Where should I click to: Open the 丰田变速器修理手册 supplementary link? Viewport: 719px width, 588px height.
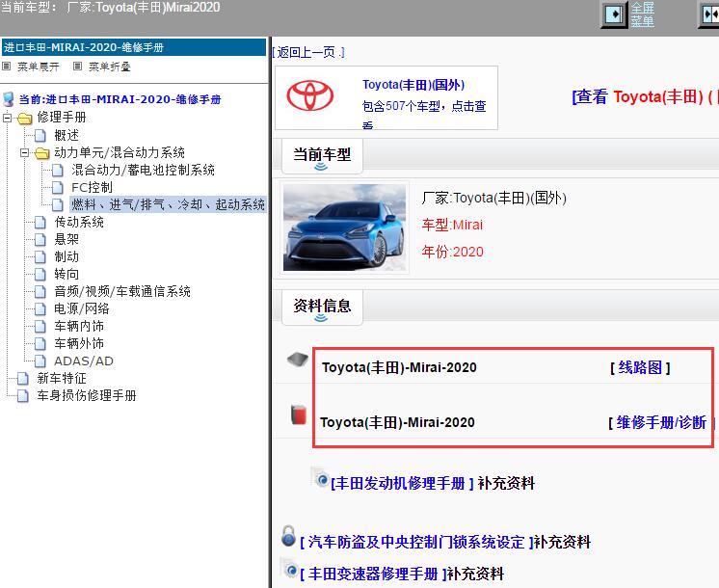pos(373,574)
